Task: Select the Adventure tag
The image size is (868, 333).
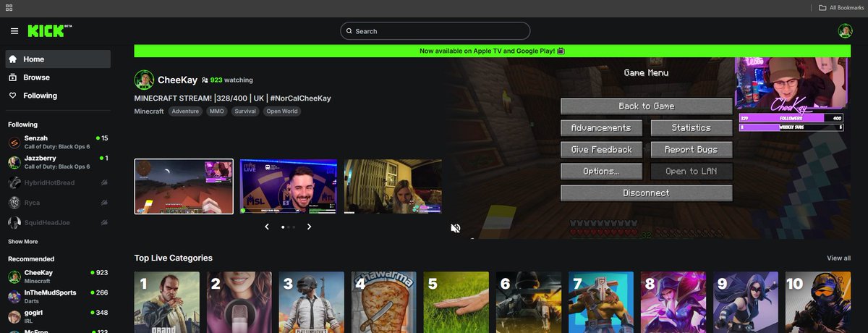Action: click(x=186, y=111)
